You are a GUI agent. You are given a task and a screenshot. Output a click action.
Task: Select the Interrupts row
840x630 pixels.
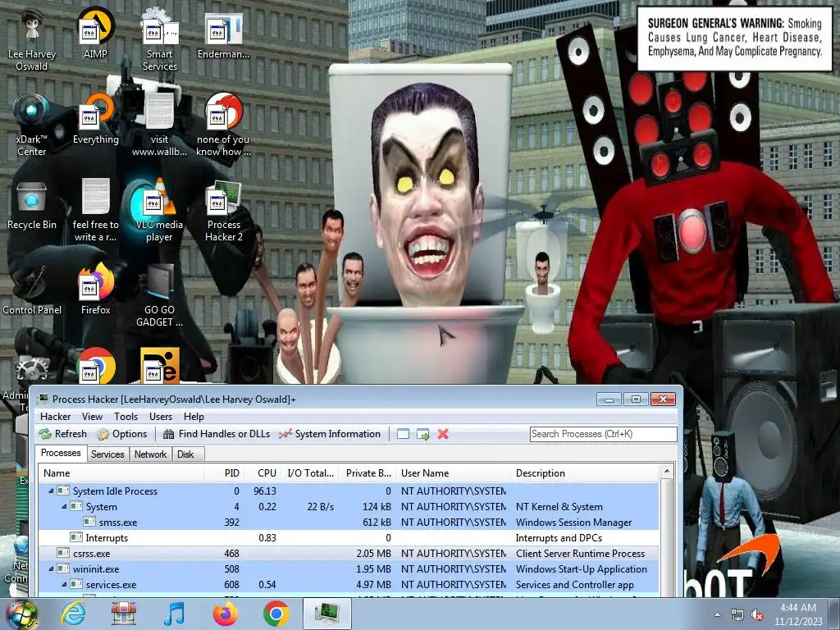pyautogui.click(x=349, y=538)
